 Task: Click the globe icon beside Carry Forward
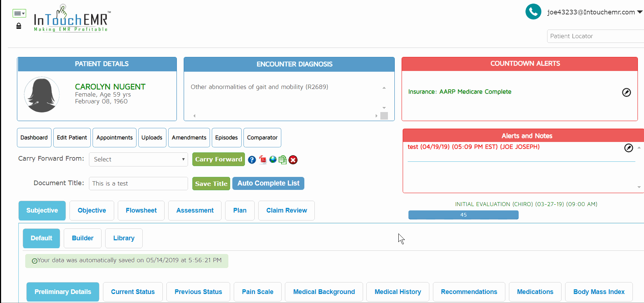(x=273, y=159)
